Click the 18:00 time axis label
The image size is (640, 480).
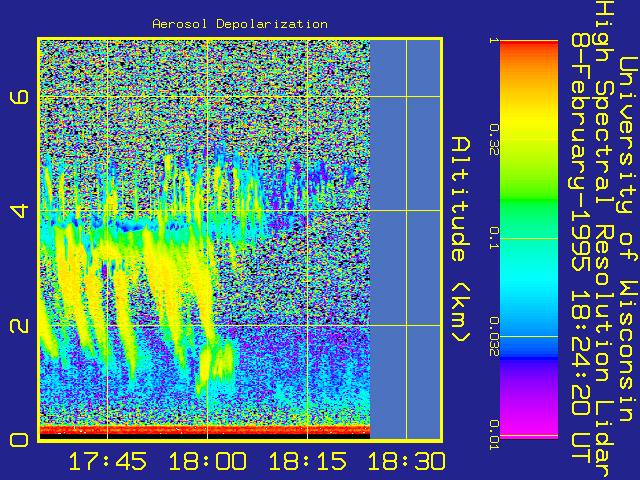point(207,461)
